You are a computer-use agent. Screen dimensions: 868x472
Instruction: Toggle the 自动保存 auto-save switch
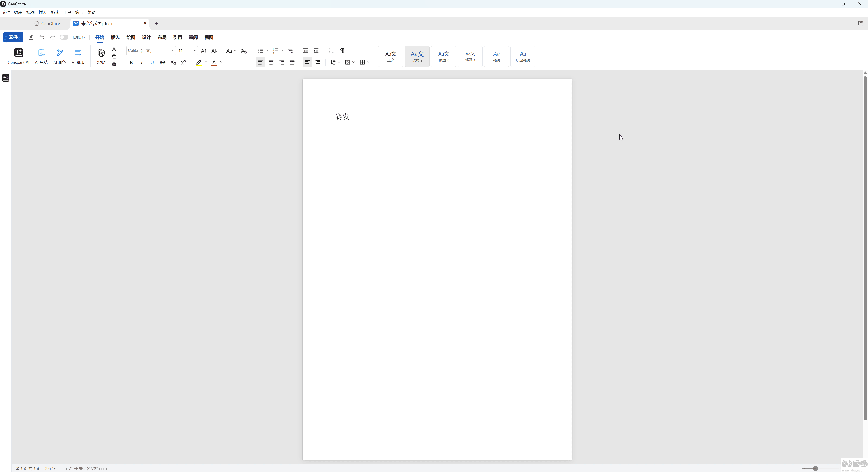[x=64, y=37]
